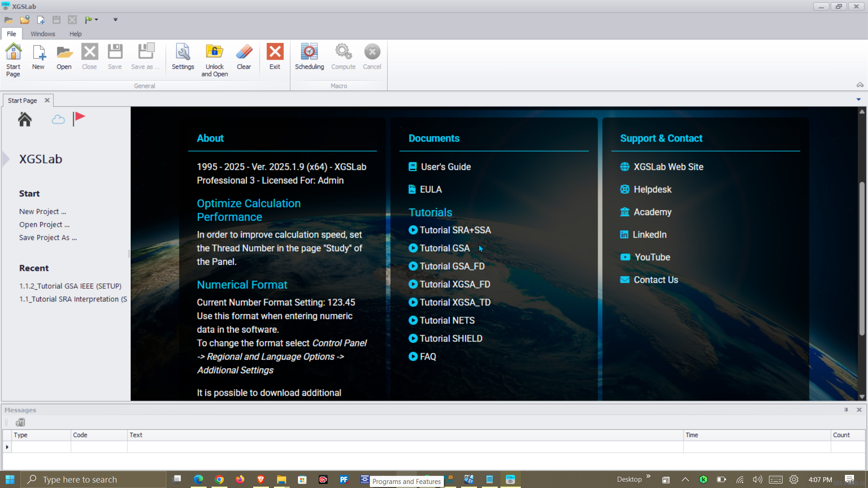The image size is (868, 488).
Task: Click Save Project As link
Action: point(48,238)
